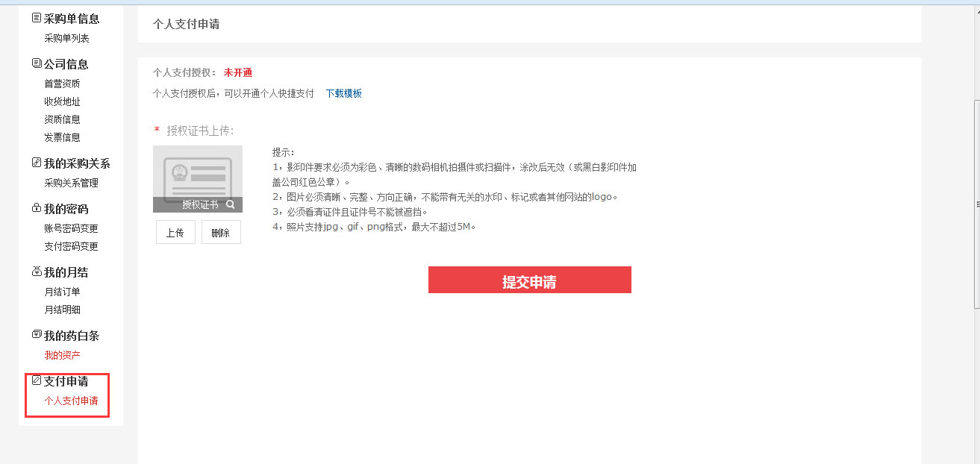
Task: Click the 采购单信息 section icon
Action: pos(37,18)
